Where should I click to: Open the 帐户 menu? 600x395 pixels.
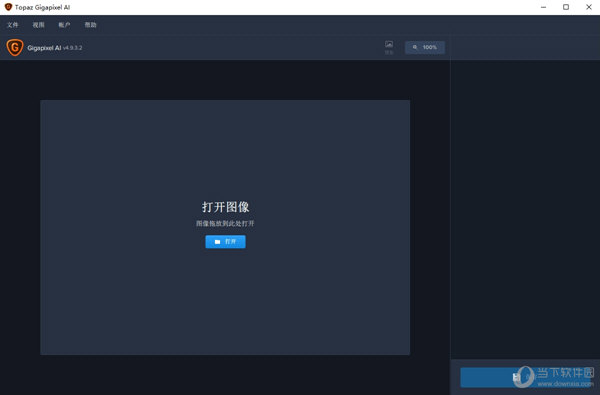point(64,25)
